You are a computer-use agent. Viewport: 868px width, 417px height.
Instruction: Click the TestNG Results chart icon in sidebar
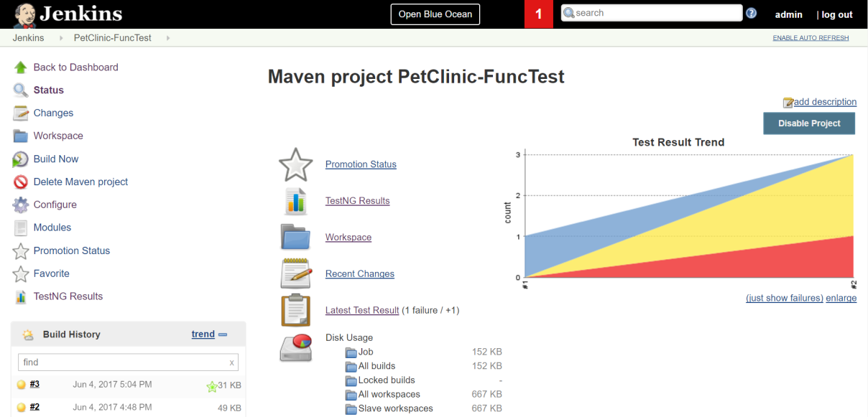coord(21,296)
